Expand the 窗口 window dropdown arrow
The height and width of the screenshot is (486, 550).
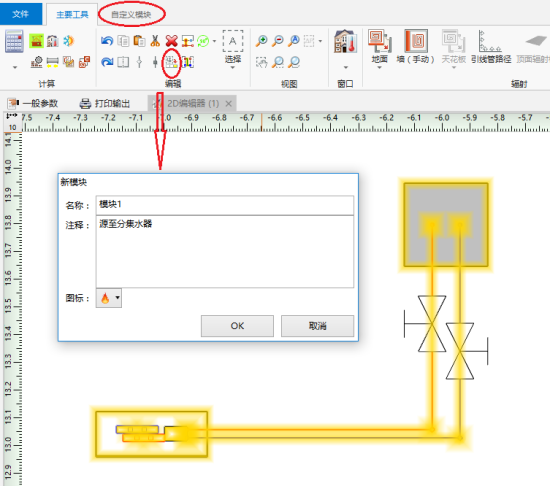[346, 67]
